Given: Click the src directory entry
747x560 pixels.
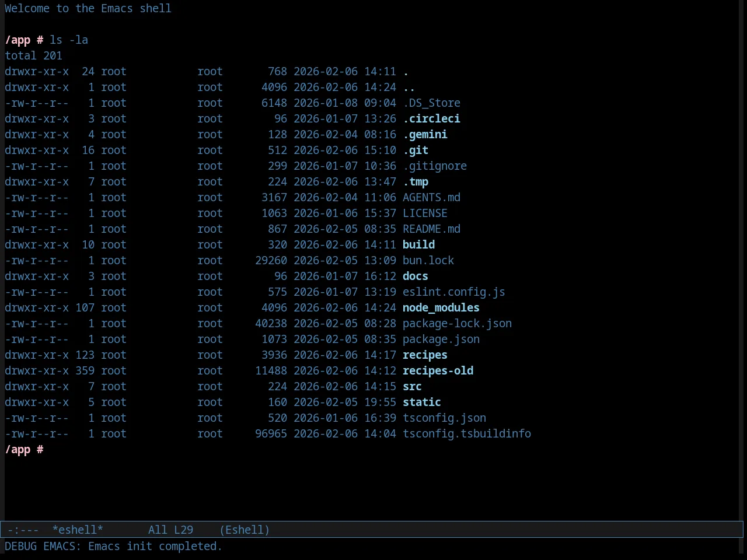Looking at the screenshot, I should [x=412, y=386].
